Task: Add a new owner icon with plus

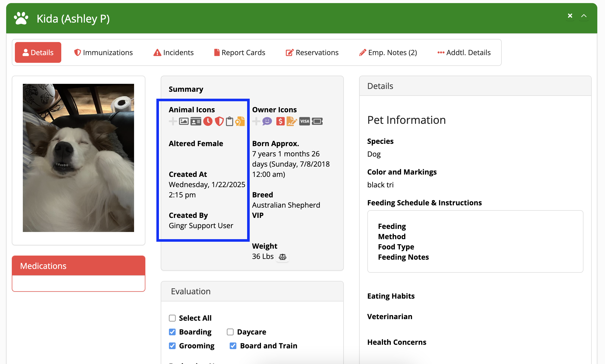Action: pos(256,121)
